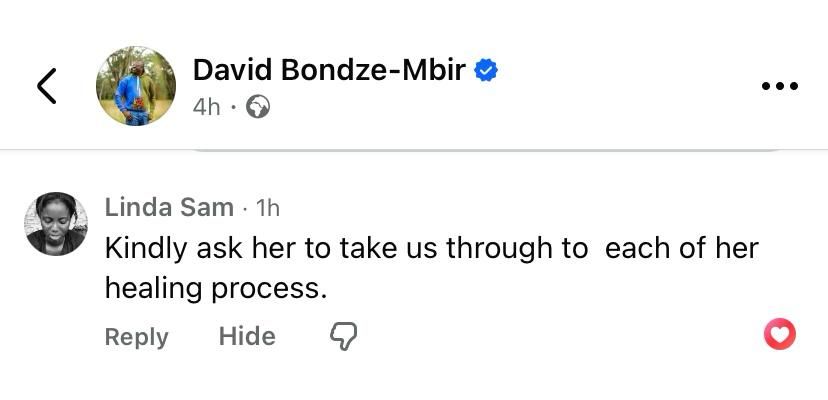
Task: Click the comment's 1h timestamp
Action: tap(268, 208)
